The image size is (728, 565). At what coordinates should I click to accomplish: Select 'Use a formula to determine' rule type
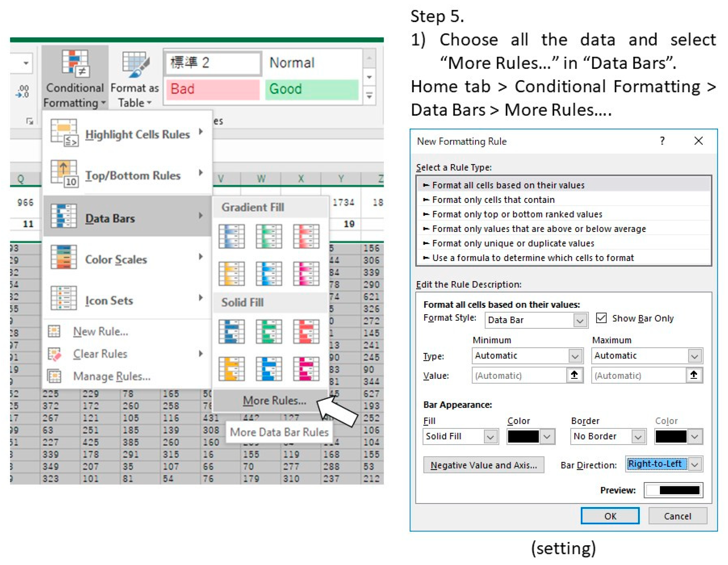click(x=533, y=258)
